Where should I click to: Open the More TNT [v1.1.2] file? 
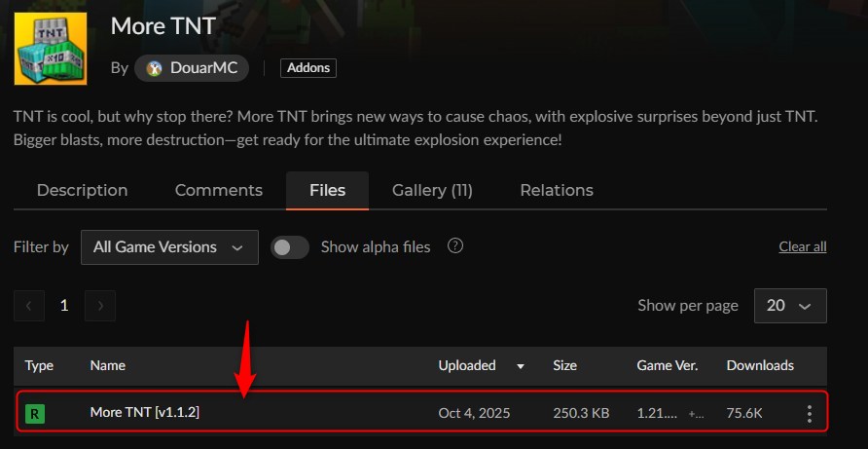pos(144,412)
